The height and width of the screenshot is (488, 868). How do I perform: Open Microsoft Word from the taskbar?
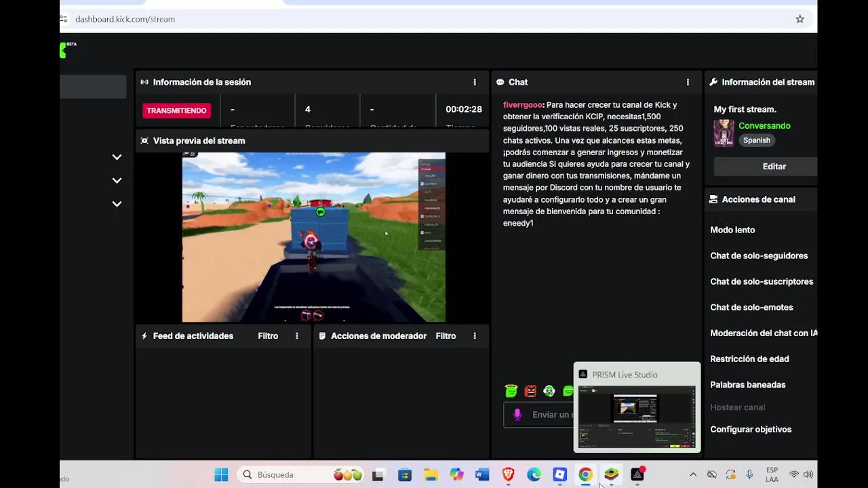482,474
